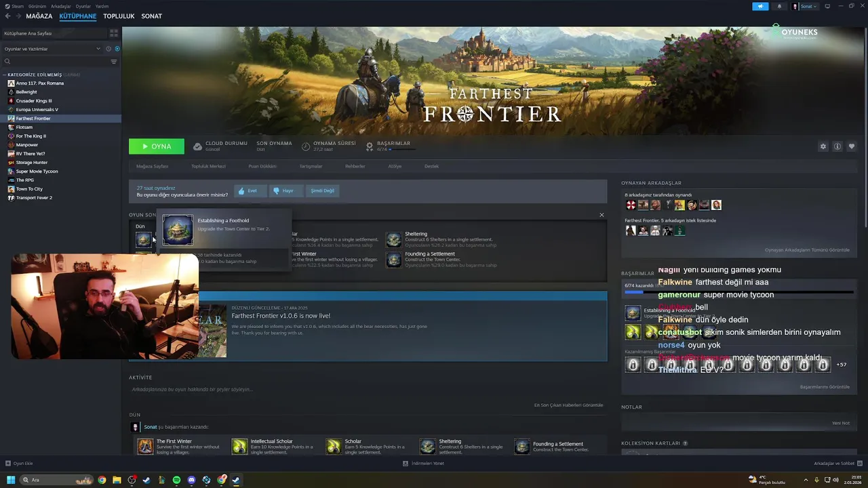Open the Puan Dükkânı link

click(262, 166)
